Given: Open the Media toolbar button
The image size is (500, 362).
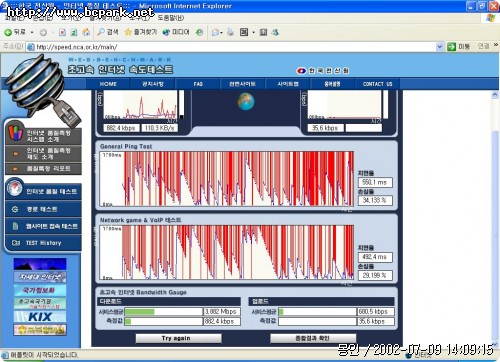Looking at the screenshot, I should click(x=176, y=32).
